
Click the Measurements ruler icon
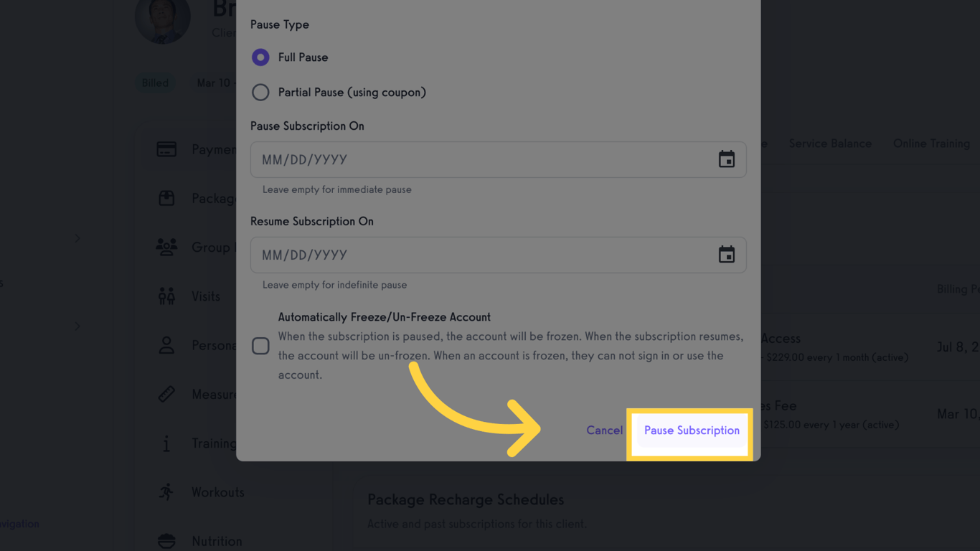[x=166, y=394]
